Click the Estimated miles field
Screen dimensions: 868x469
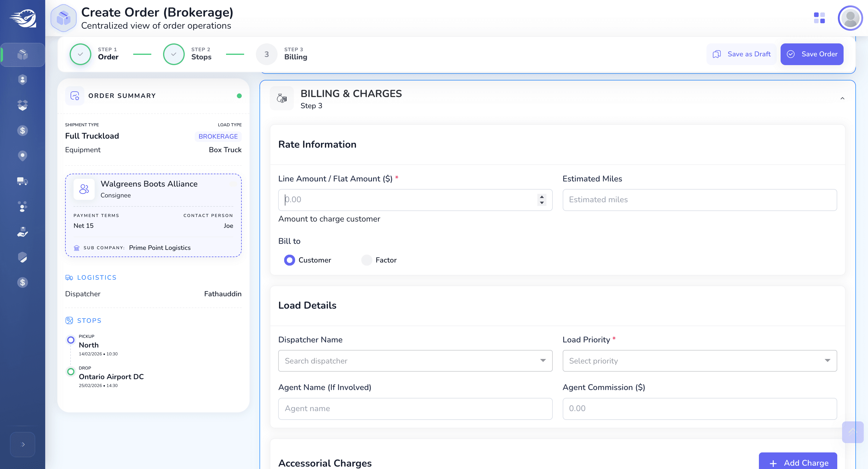pyautogui.click(x=700, y=200)
